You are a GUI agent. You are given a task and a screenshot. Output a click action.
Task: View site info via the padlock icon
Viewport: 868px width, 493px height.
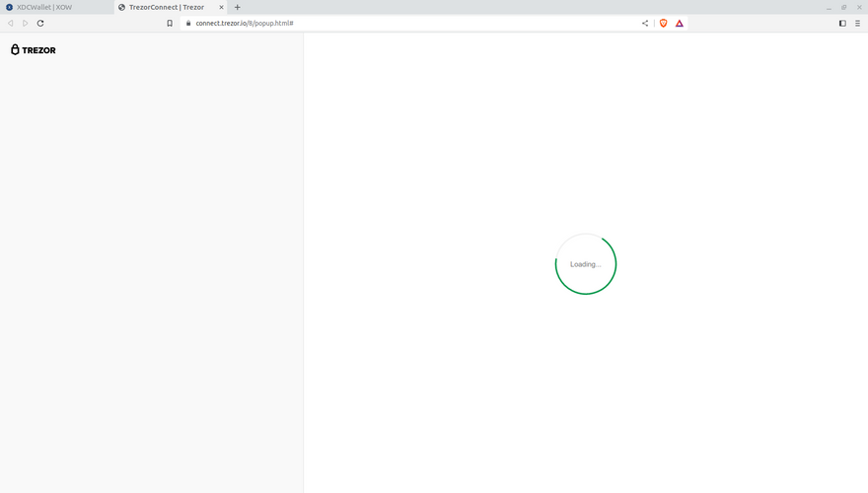pos(188,23)
